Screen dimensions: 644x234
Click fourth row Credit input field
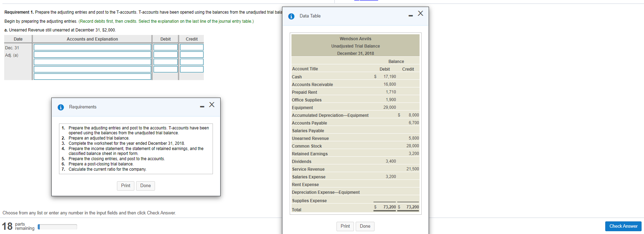pyautogui.click(x=192, y=69)
